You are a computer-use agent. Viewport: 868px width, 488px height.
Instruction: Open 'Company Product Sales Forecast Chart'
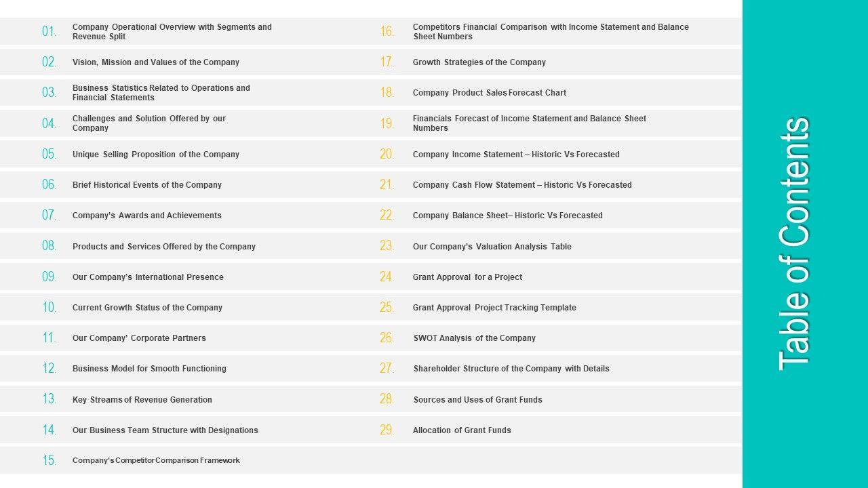489,93
